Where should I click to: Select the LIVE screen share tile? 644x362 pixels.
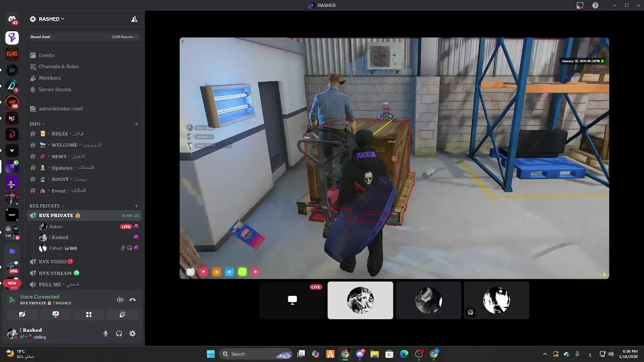[292, 300]
